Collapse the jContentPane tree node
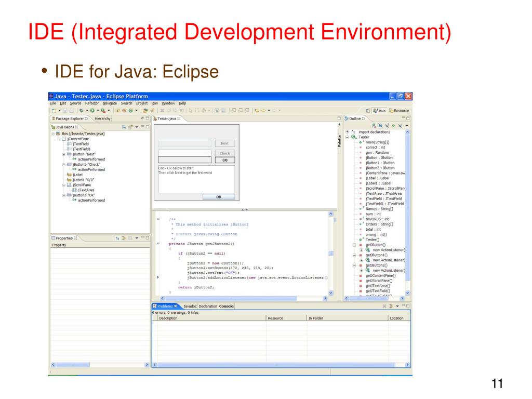532x399 pixels. coord(58,139)
